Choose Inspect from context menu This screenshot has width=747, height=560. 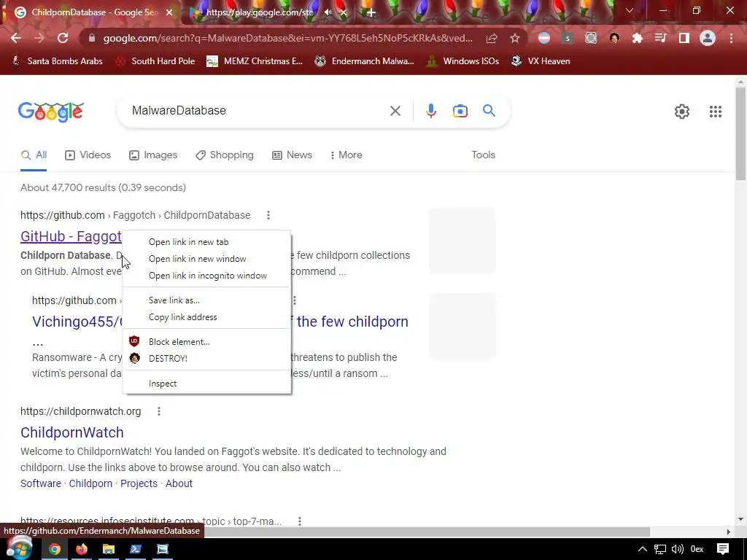[x=206, y=384]
